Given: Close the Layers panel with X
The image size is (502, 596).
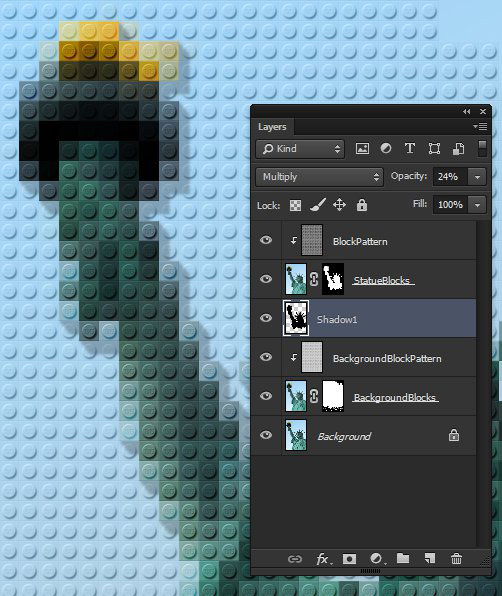Looking at the screenshot, I should (x=483, y=111).
